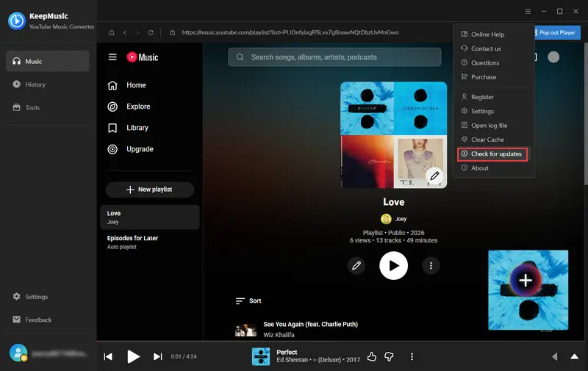Open Episodes for Later auto playlist
The width and height of the screenshot is (588, 371).
pyautogui.click(x=150, y=242)
